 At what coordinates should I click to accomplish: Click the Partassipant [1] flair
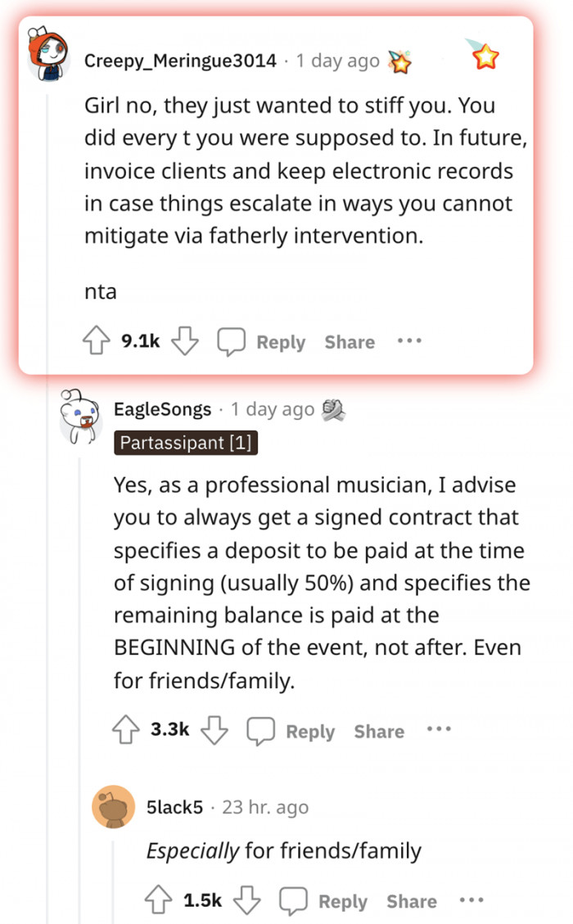186,443
